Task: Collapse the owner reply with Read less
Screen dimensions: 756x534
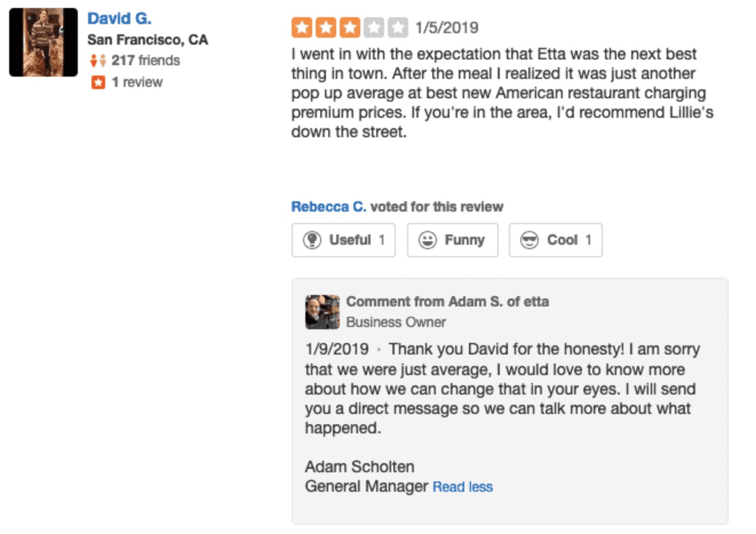Action: point(463,487)
